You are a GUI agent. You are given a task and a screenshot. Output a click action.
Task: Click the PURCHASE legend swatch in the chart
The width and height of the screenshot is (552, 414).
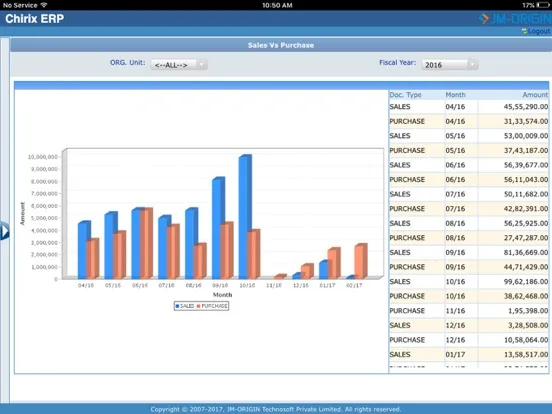tap(199, 306)
